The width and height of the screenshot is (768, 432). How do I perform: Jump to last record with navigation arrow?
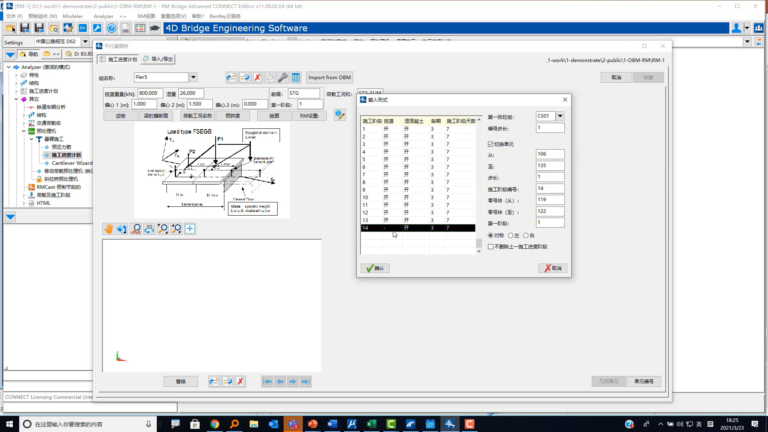(x=306, y=382)
